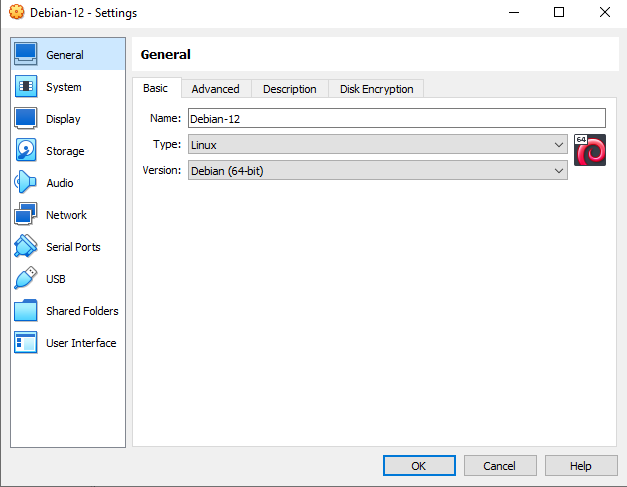Image resolution: width=627 pixels, height=487 pixels.
Task: Click the Debian OS logo icon
Action: coord(590,150)
